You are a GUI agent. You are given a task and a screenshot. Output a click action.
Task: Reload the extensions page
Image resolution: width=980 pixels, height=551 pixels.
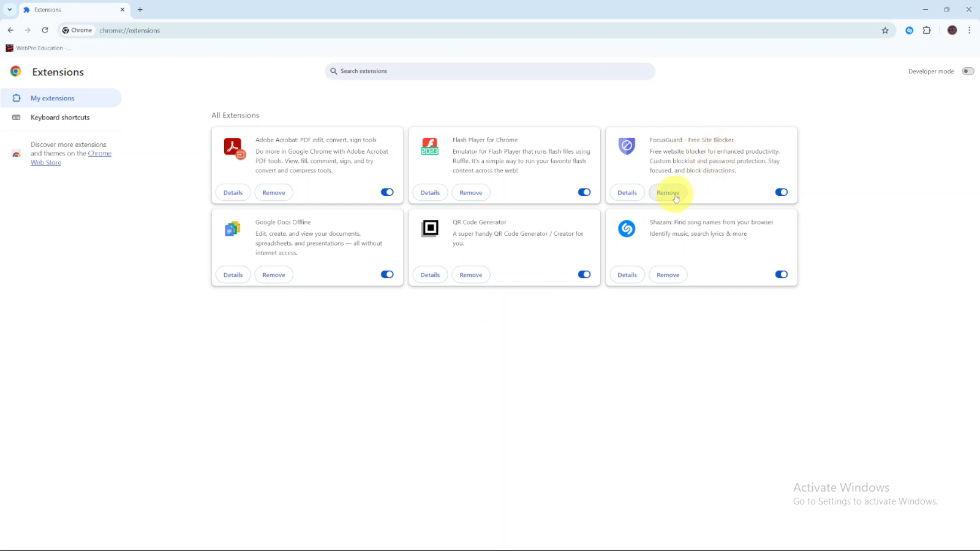click(45, 30)
